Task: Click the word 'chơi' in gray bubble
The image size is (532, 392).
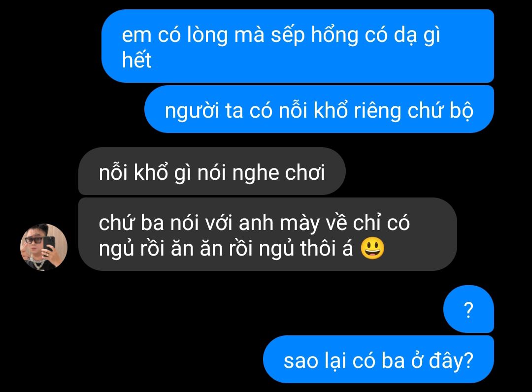Action: tap(305, 172)
